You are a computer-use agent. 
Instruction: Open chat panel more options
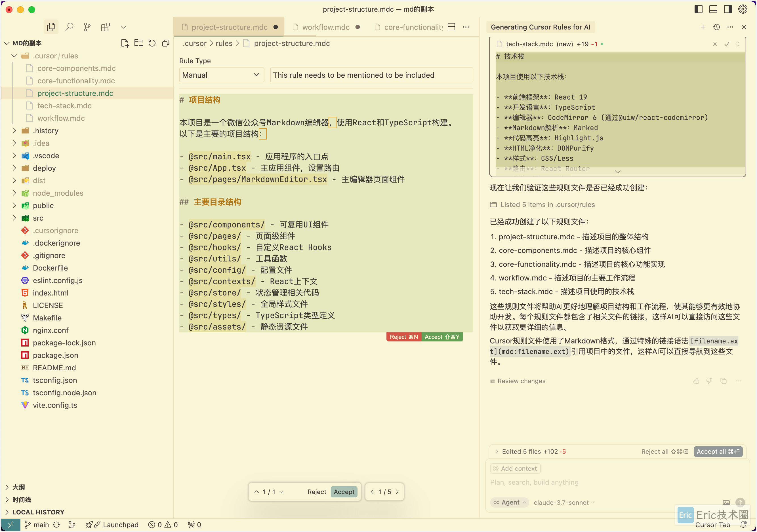point(730,27)
